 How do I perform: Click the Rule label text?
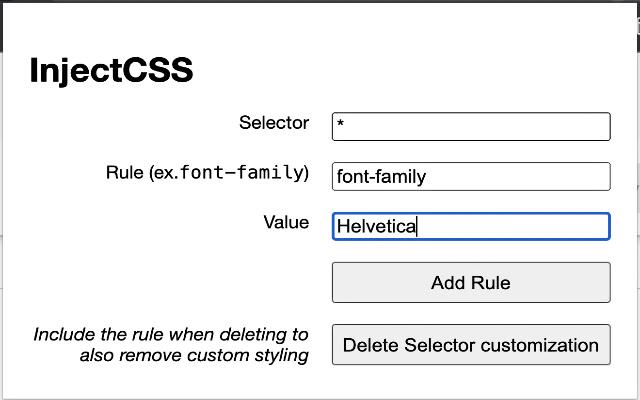click(125, 173)
